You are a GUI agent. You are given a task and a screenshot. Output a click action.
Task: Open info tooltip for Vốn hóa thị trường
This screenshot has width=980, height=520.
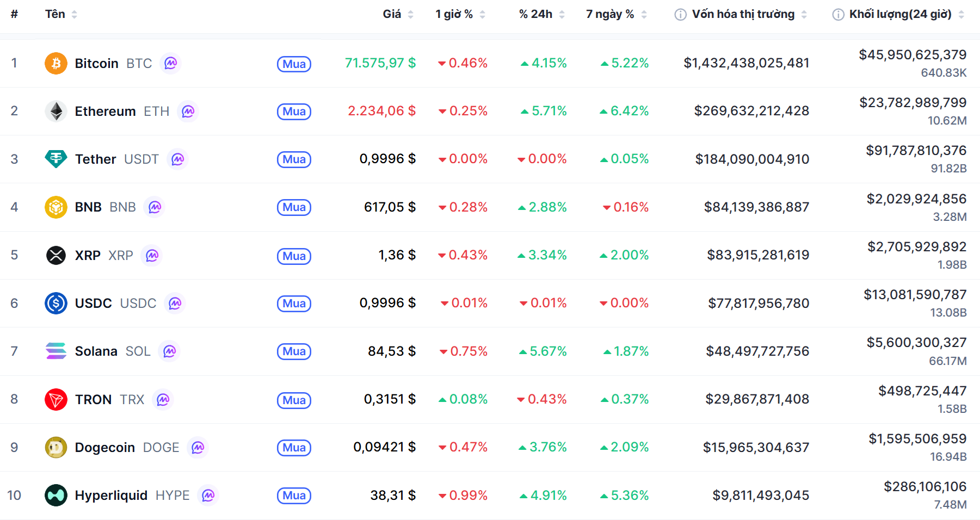pyautogui.click(x=680, y=15)
